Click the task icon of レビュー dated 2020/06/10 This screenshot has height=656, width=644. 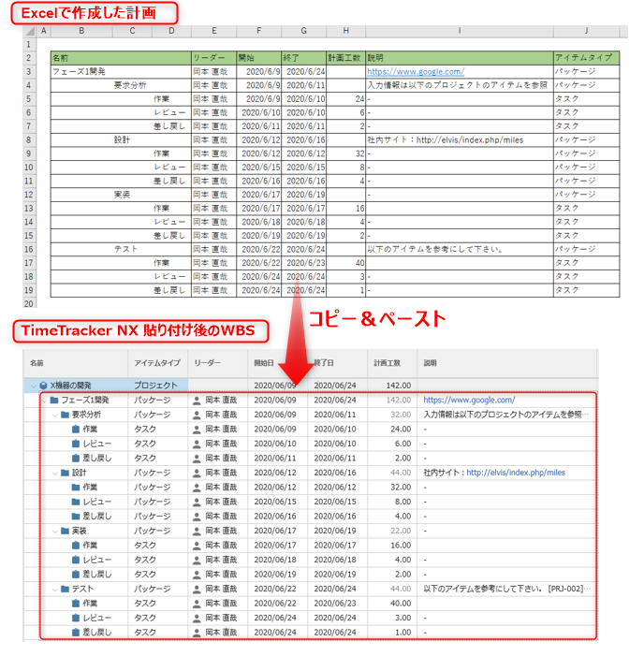coord(76,444)
